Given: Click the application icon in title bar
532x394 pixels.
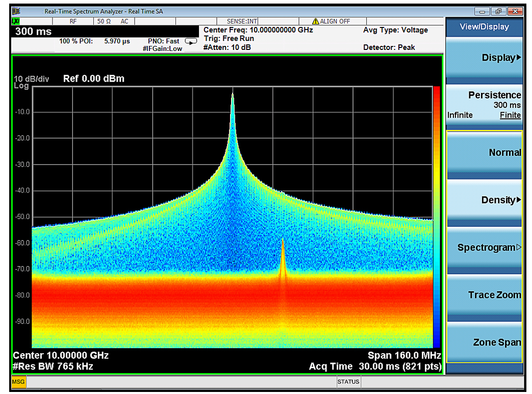Looking at the screenshot, I should (16, 11).
